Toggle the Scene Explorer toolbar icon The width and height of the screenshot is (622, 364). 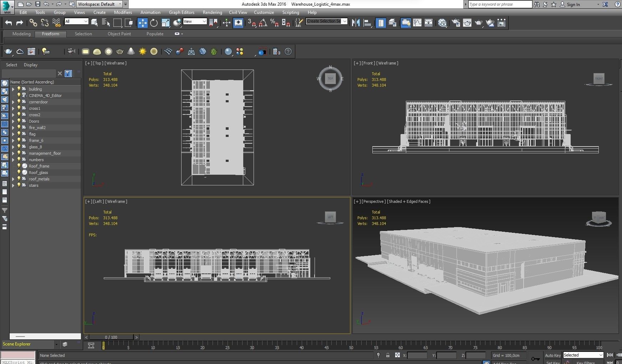(x=381, y=23)
